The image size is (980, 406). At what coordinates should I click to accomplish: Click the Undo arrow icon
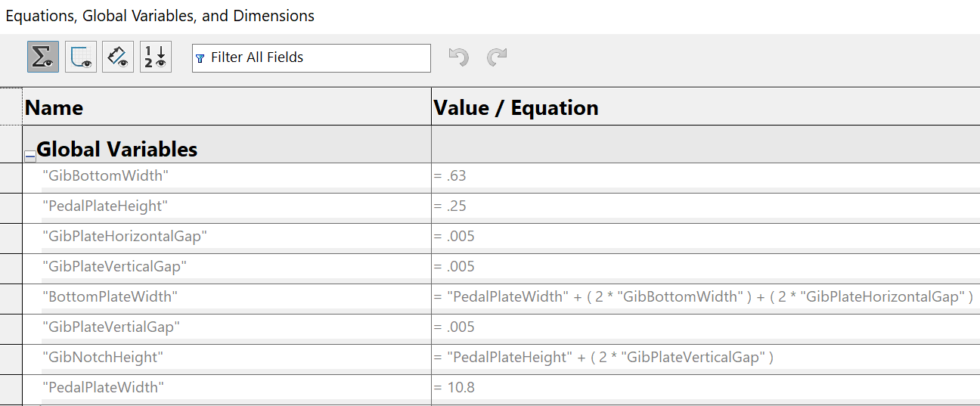coord(458,57)
